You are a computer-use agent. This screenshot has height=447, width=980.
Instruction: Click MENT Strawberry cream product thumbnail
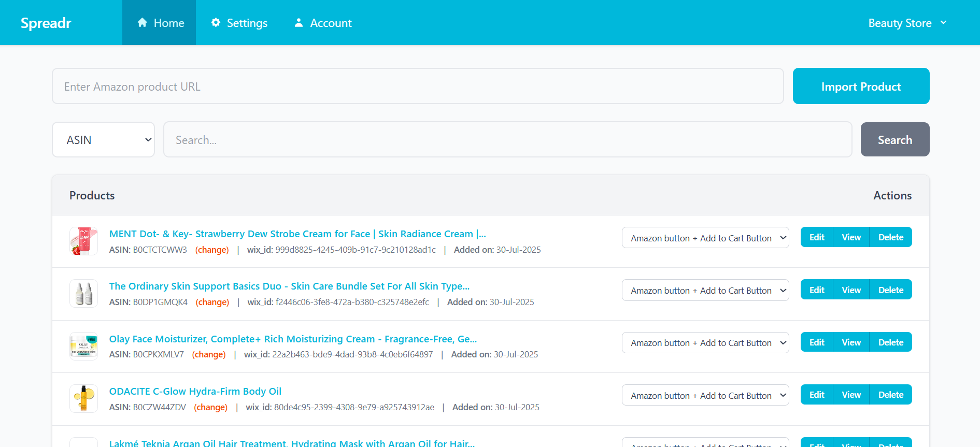(x=83, y=241)
